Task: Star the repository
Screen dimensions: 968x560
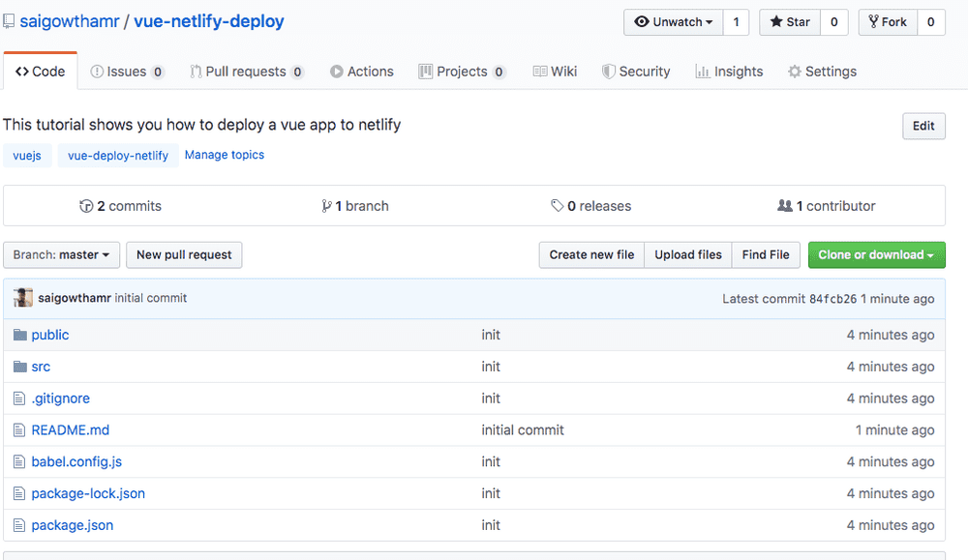Action: [x=790, y=22]
